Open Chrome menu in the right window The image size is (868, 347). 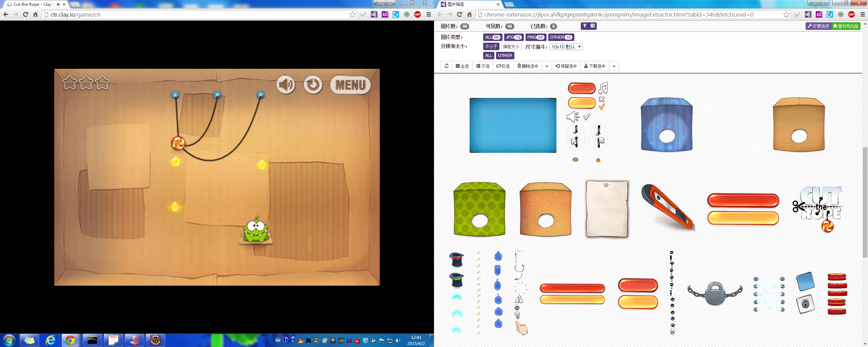tap(863, 14)
